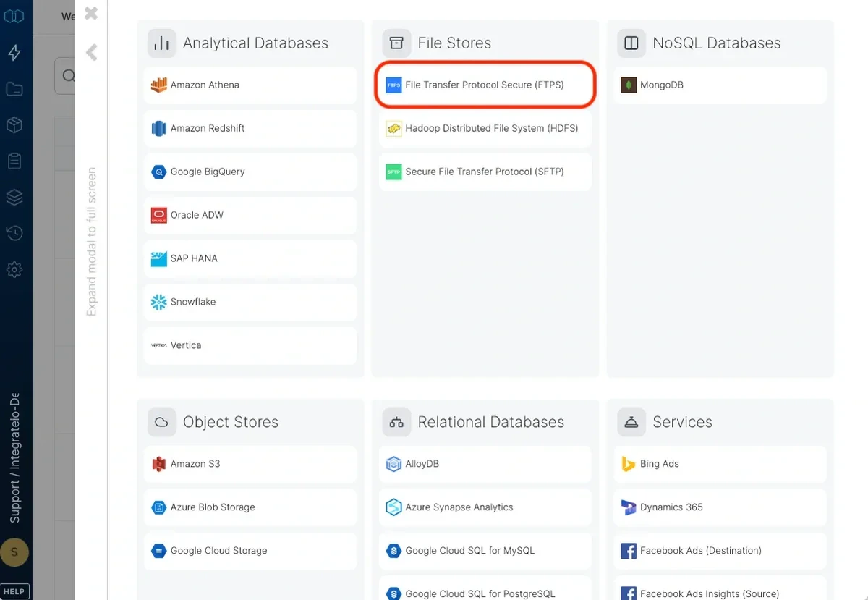Select Facebook Ads (Destination)

point(720,551)
